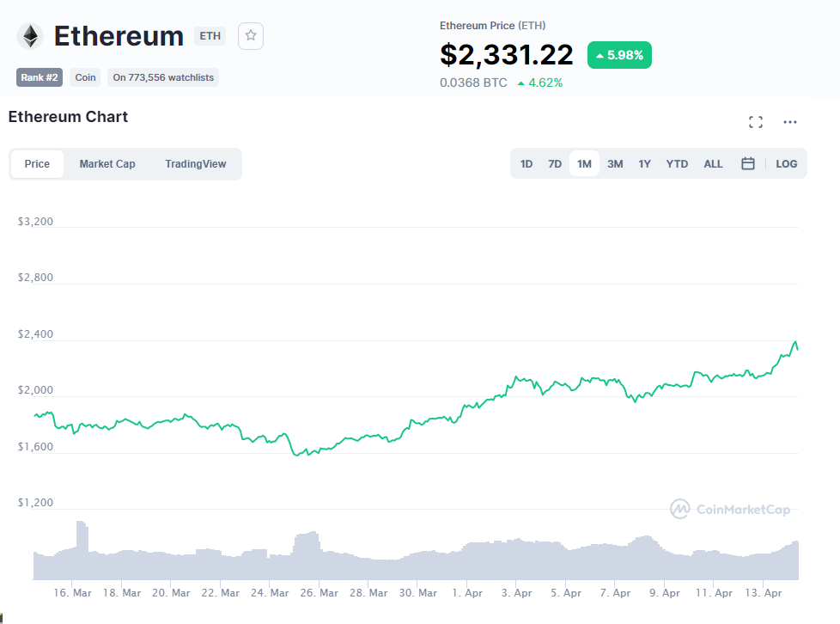Select the ALL time range

[x=713, y=164]
